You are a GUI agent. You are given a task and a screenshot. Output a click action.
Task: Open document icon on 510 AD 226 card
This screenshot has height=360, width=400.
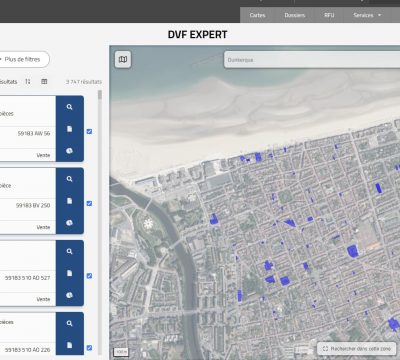[69, 345]
